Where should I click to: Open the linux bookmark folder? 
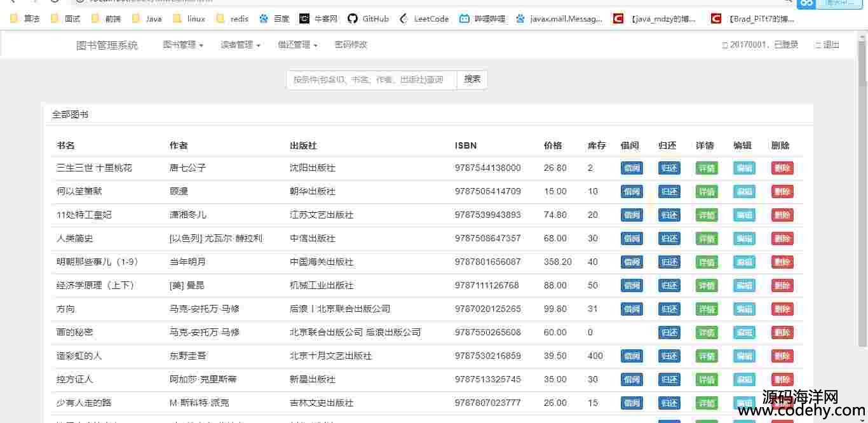(189, 19)
